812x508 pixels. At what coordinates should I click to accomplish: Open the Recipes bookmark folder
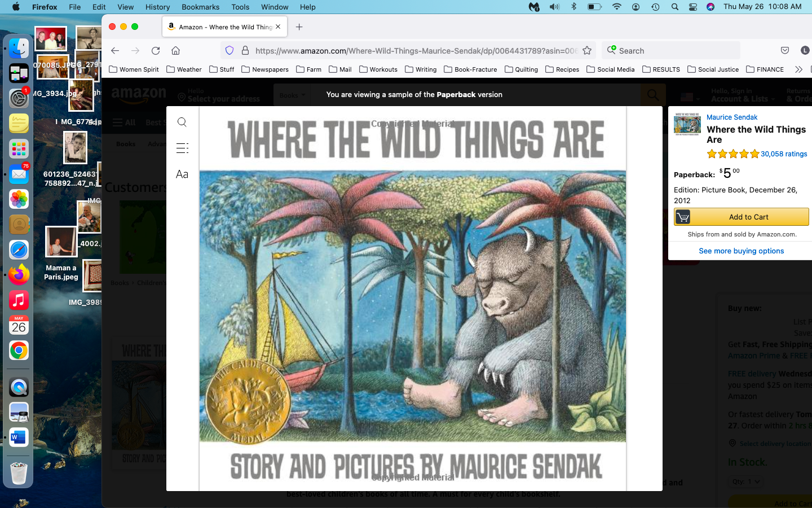[562, 69]
